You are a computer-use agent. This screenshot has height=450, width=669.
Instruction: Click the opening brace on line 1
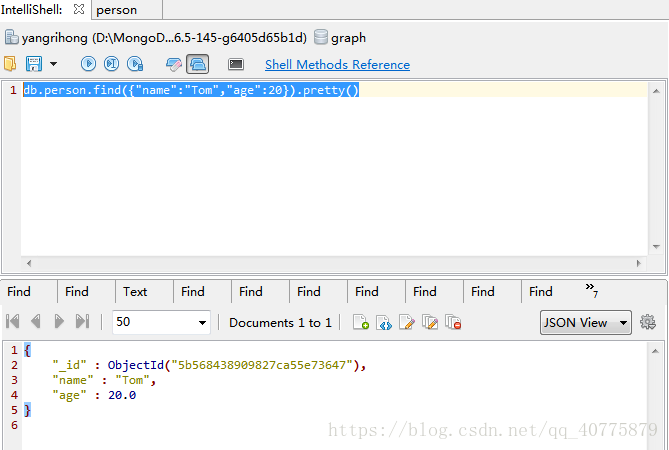(27, 350)
